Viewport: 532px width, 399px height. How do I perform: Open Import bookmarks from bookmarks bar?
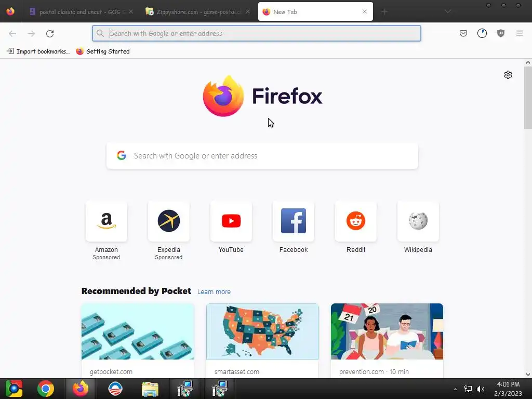(x=38, y=51)
